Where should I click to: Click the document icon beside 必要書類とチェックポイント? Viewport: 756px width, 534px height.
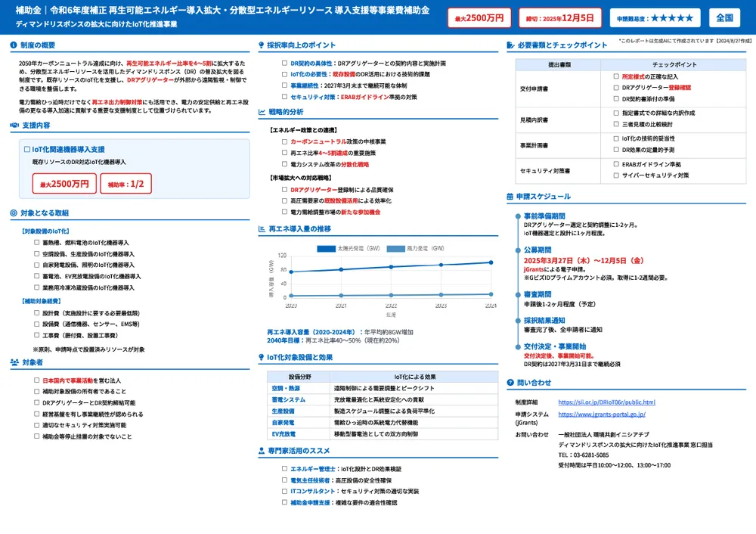510,45
